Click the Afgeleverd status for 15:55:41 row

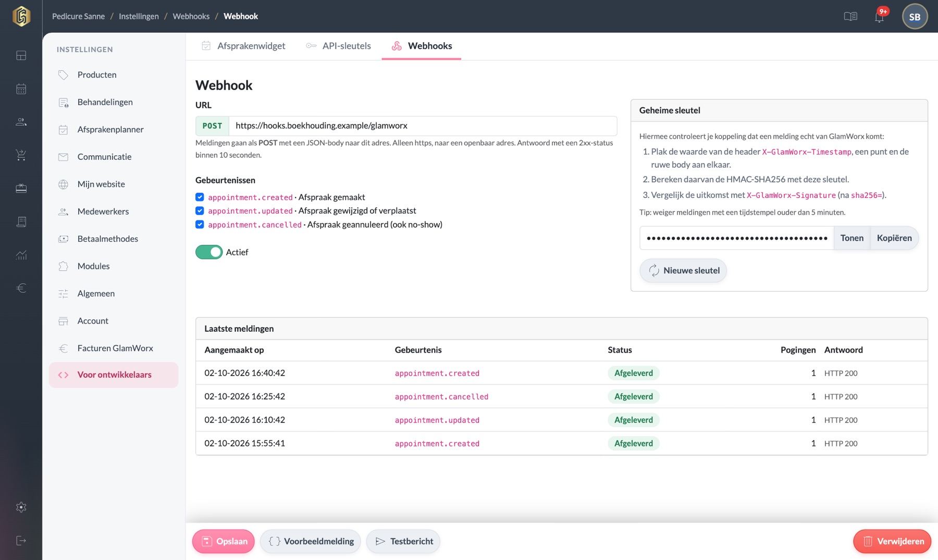point(633,443)
